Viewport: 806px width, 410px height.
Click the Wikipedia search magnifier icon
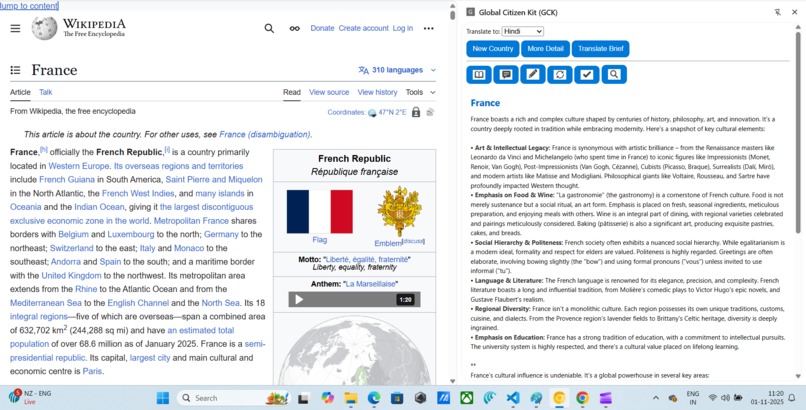(x=269, y=28)
